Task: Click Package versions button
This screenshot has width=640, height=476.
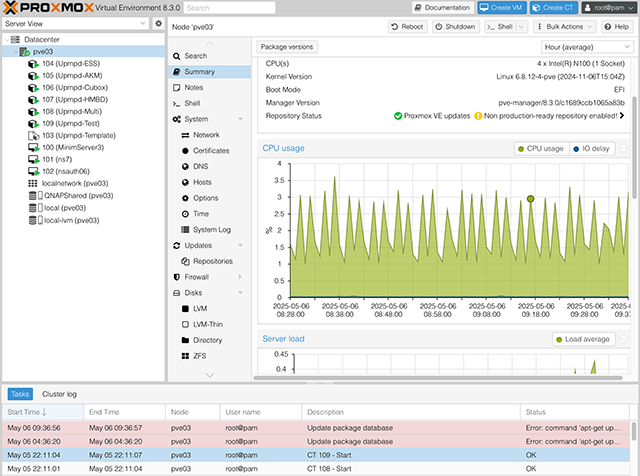Action: pos(287,47)
